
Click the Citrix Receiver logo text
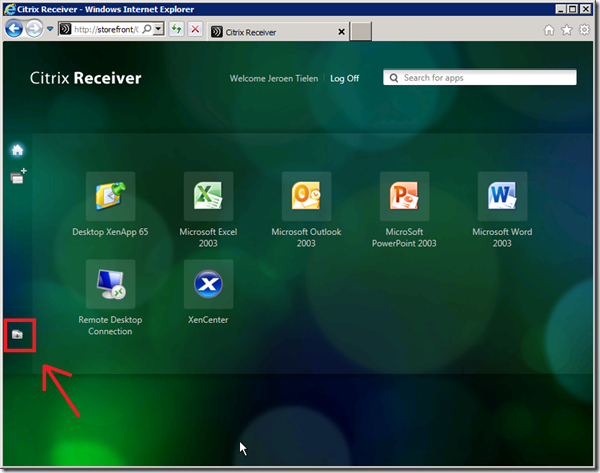86,78
